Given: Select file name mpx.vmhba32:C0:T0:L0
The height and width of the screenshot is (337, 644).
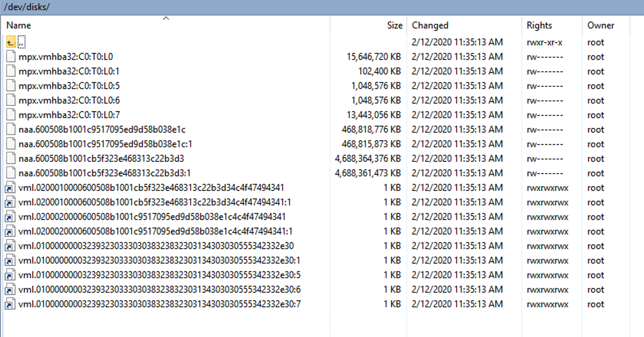Looking at the screenshot, I should tap(66, 57).
